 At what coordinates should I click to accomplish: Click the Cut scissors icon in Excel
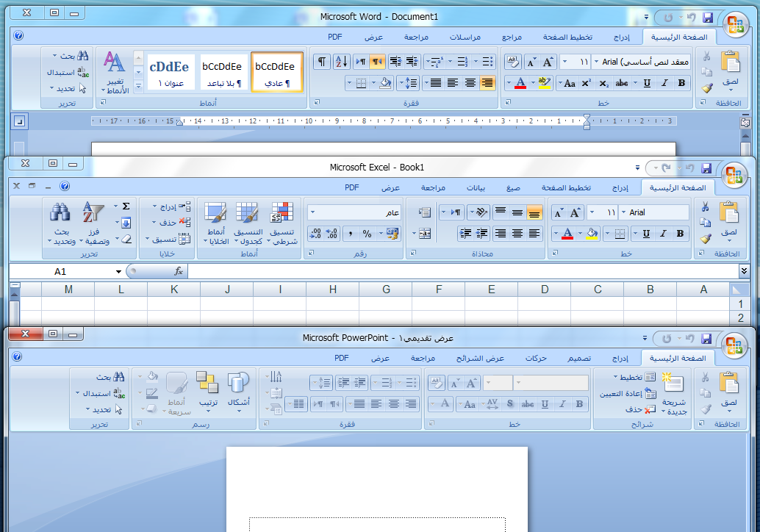[705, 207]
